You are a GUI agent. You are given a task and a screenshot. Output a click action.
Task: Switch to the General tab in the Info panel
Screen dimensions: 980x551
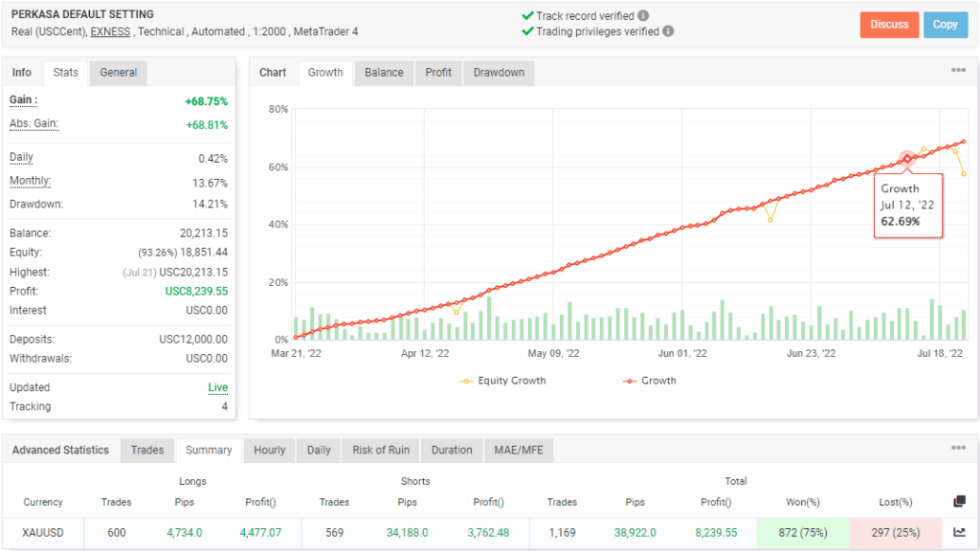118,72
